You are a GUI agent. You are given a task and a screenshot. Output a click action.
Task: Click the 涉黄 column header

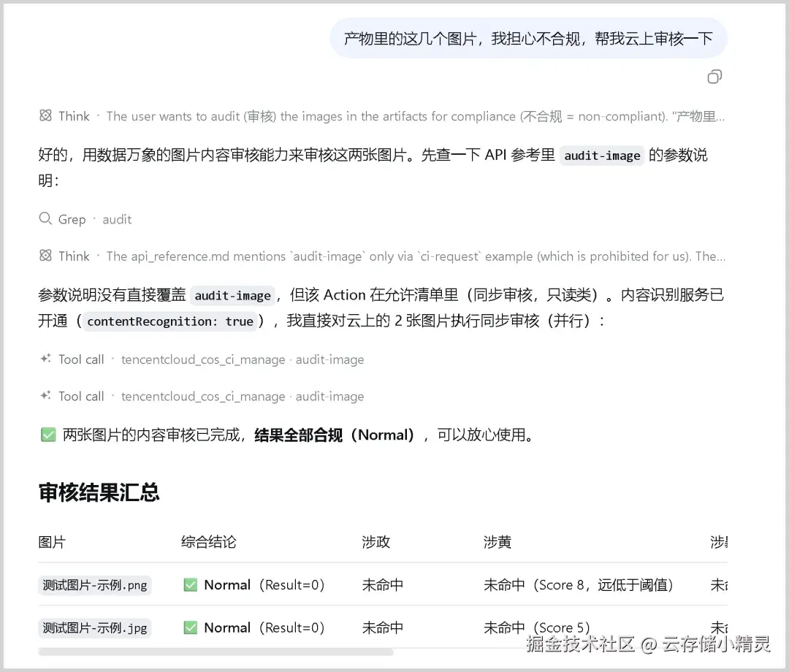(498, 542)
